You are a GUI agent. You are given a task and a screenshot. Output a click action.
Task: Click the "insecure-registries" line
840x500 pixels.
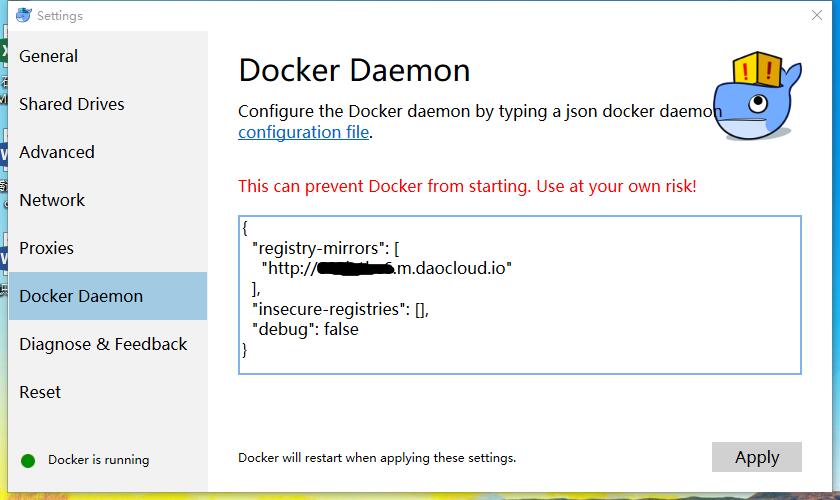[x=340, y=309]
